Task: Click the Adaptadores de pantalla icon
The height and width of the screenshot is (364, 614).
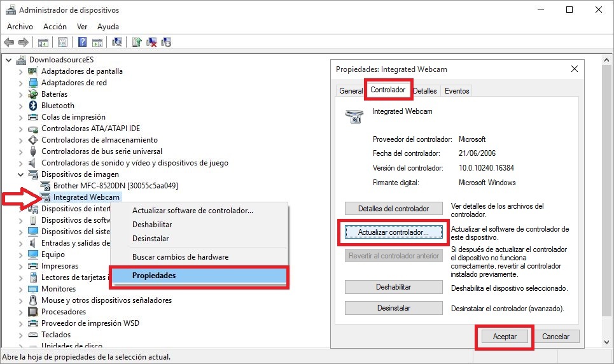Action: [33, 71]
